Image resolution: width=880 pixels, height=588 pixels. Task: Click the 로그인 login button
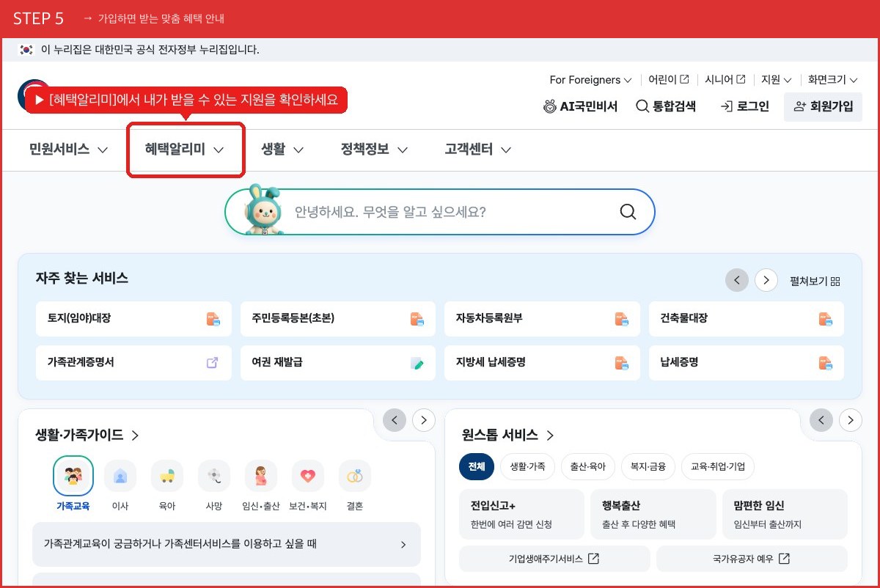coord(745,106)
